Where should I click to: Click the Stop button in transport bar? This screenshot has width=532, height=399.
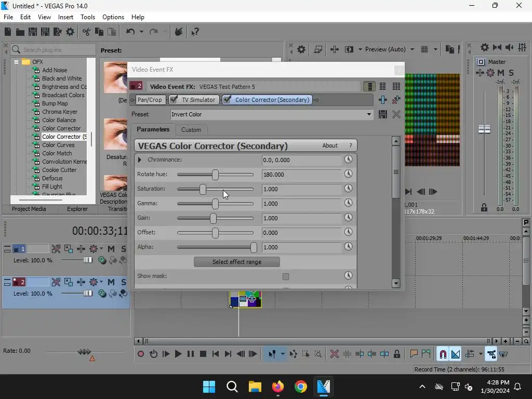coord(203,354)
